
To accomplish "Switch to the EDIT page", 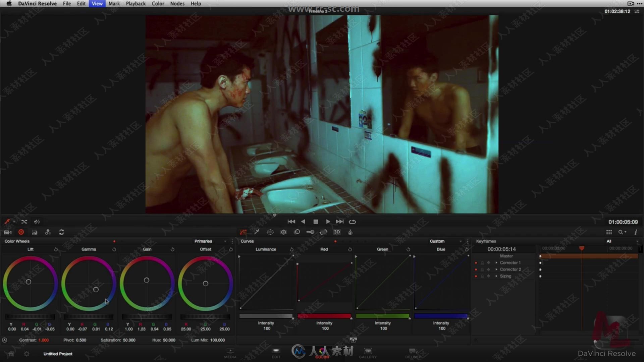I will [276, 353].
